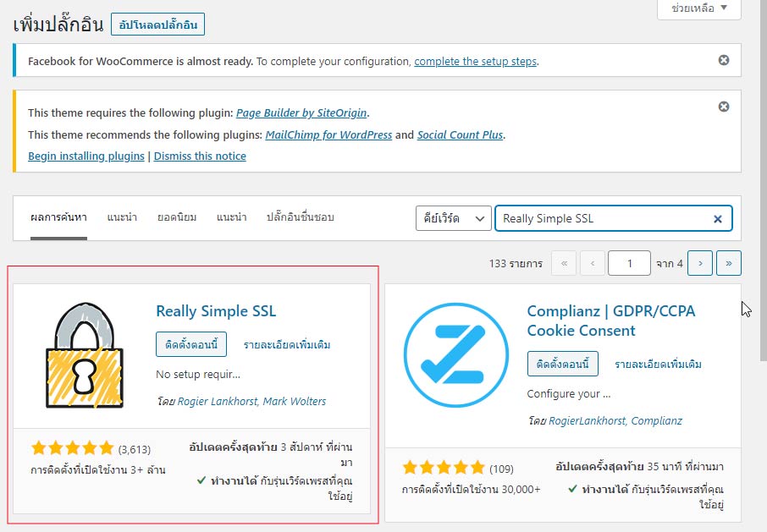Open the คีย์เวิร์ด search type dropdown
This screenshot has width=767, height=532.
point(454,218)
